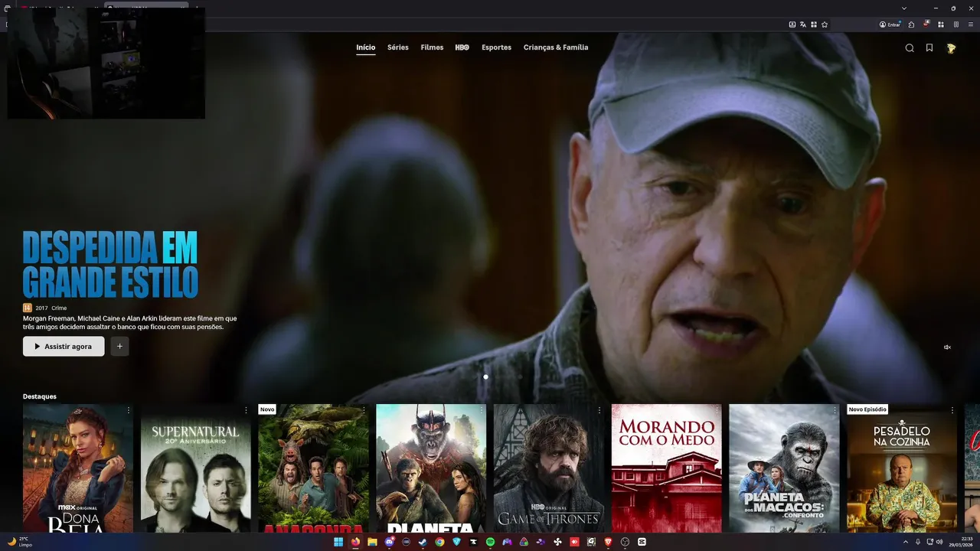Open options menu on Morando com o Medo card
Screen dimensions: 980x551
pyautogui.click(x=717, y=411)
